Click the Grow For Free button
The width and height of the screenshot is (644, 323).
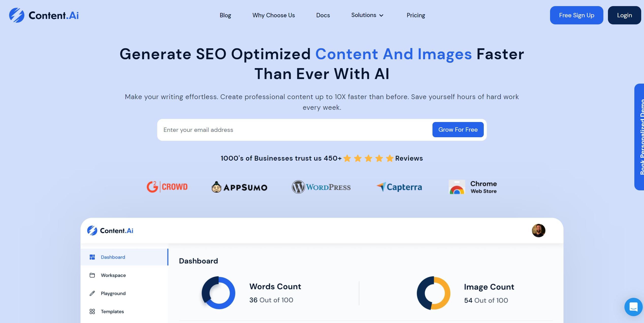(x=458, y=129)
